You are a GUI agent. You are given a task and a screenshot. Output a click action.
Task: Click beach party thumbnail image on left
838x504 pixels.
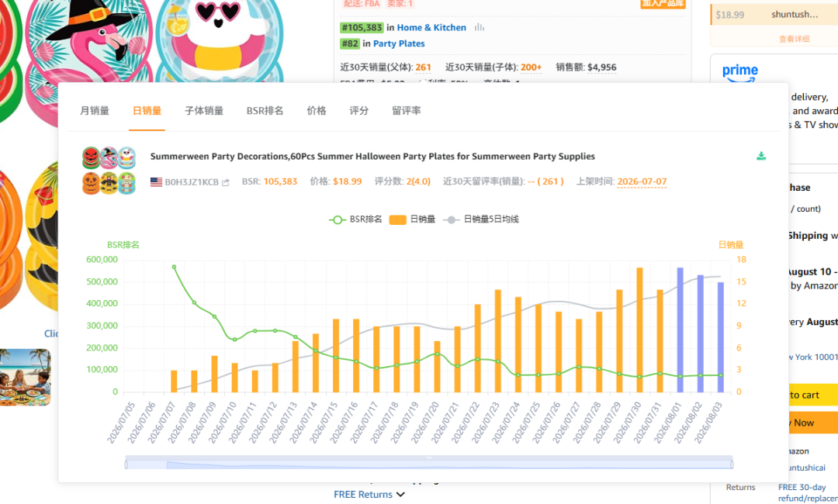click(25, 378)
